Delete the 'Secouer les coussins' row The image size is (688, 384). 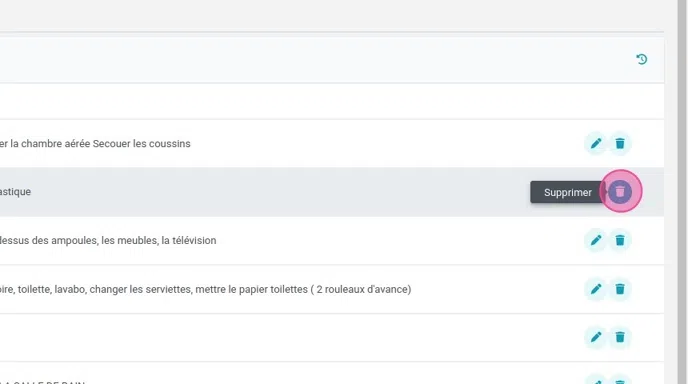coord(620,144)
